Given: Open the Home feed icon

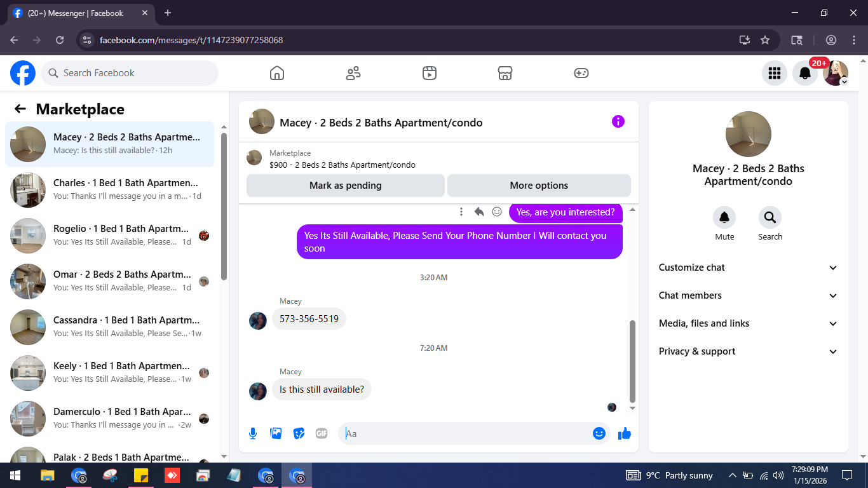Looking at the screenshot, I should coord(277,73).
